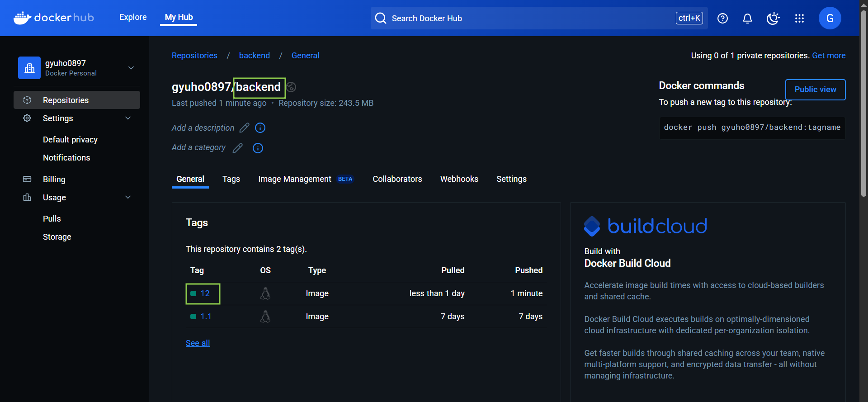Collapse the Usage sidebar section chevron
This screenshot has width=868, height=402.
pyautogui.click(x=128, y=197)
